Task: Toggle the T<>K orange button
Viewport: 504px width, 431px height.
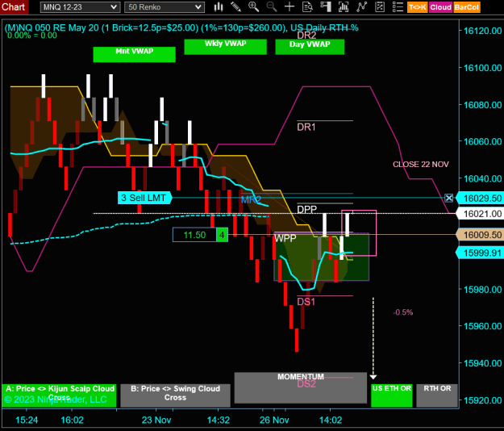Action: 418,7
